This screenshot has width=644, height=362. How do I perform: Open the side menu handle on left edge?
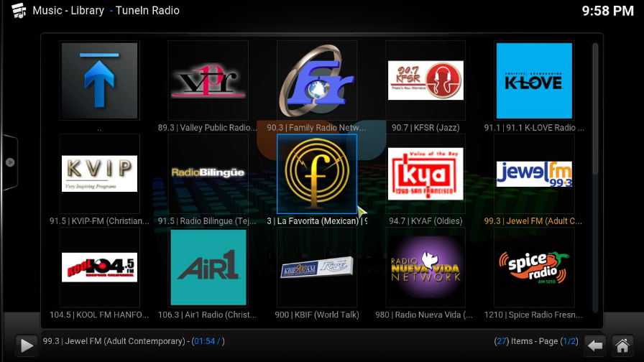pyautogui.click(x=10, y=162)
